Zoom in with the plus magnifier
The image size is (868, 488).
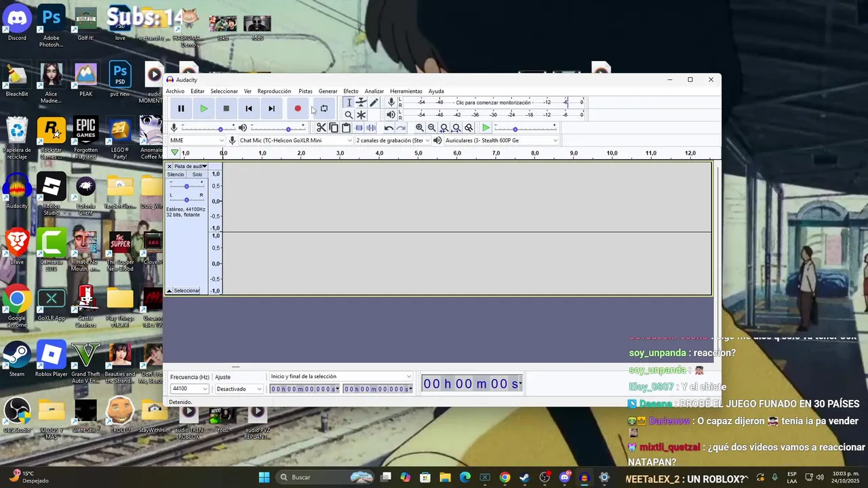tap(420, 127)
